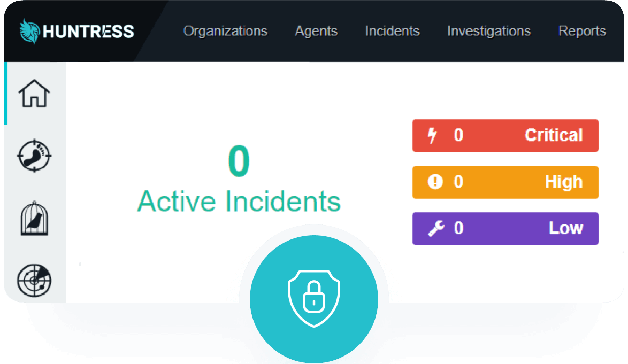
Task: Click the Active Incidents label
Action: 239,201
